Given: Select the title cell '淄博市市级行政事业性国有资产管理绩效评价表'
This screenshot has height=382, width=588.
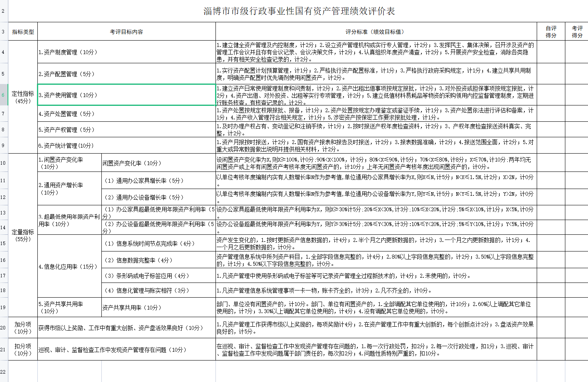Looking at the screenshot, I should coord(299,11).
